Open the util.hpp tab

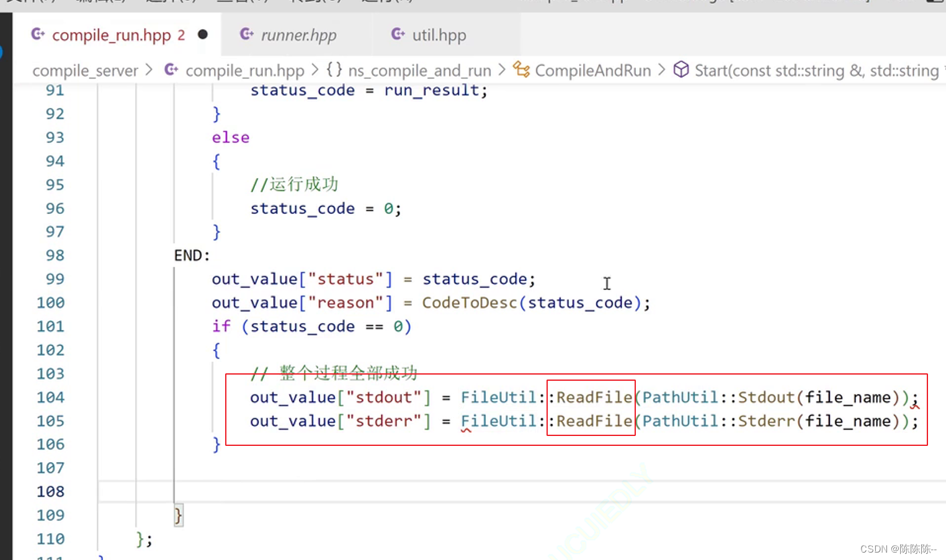click(439, 35)
